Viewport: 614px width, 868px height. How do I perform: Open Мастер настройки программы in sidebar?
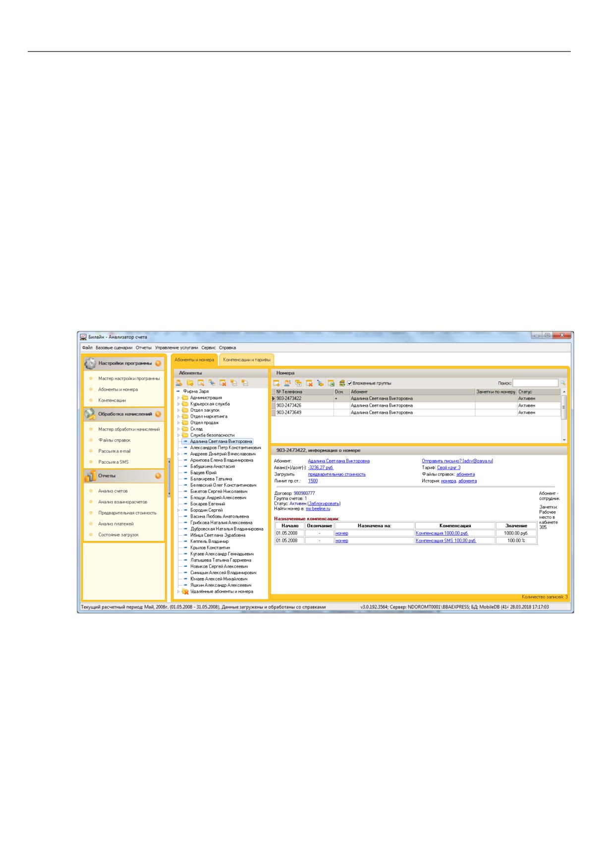pos(129,379)
